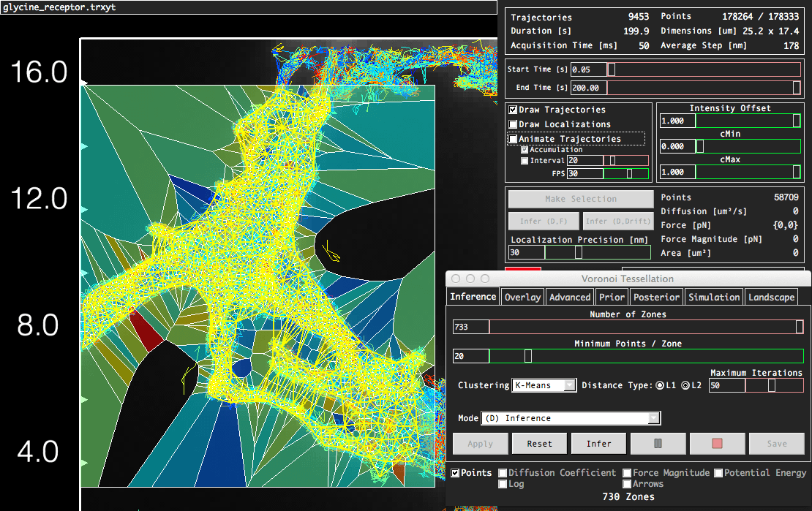Uncheck Draw Trajectories
The image size is (812, 511).
pyautogui.click(x=514, y=110)
